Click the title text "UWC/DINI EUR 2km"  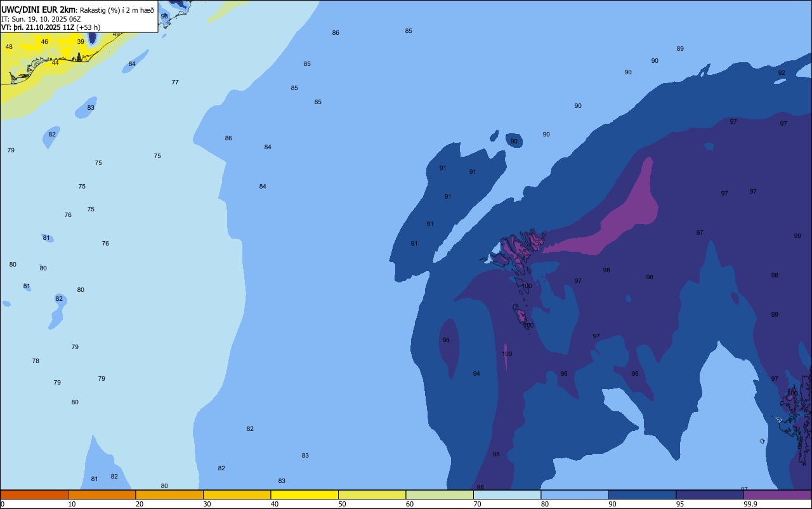pyautogui.click(x=38, y=10)
